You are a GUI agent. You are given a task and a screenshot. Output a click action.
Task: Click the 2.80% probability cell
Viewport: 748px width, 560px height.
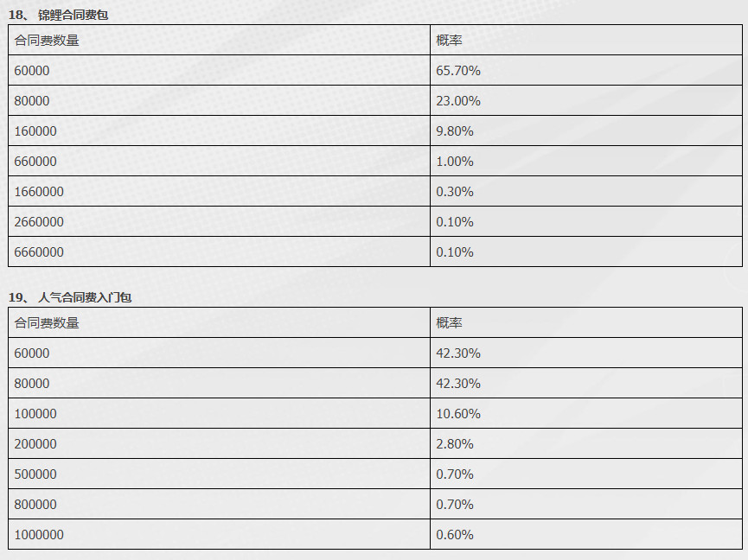pyautogui.click(x=585, y=443)
